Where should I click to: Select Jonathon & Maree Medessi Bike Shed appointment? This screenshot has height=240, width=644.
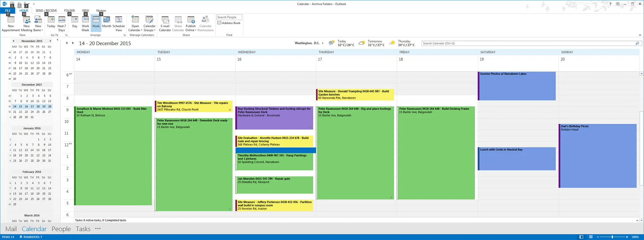coord(113,156)
